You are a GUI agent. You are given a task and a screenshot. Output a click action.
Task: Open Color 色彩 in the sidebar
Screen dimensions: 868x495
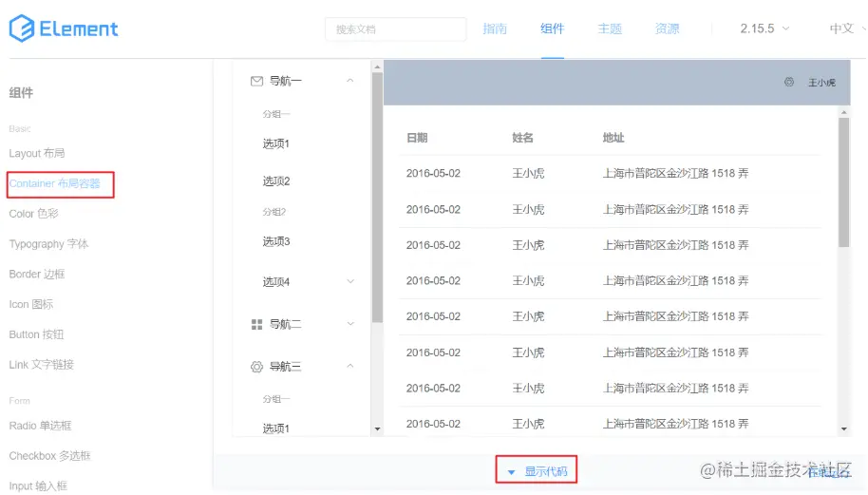33,214
